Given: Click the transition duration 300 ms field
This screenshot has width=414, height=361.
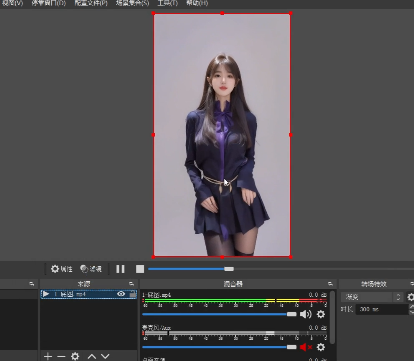Looking at the screenshot, I should tap(382, 309).
